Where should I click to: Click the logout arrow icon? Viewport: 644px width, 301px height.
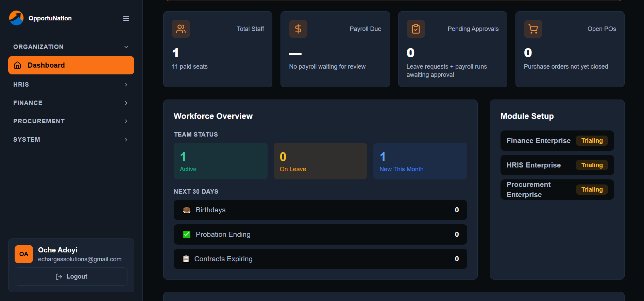(59, 277)
